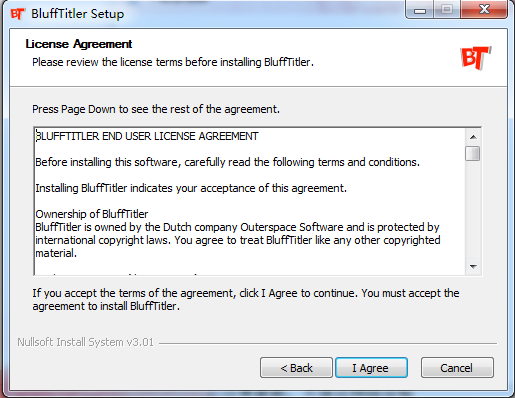Cancel the BluffTitler setup

coord(457,368)
